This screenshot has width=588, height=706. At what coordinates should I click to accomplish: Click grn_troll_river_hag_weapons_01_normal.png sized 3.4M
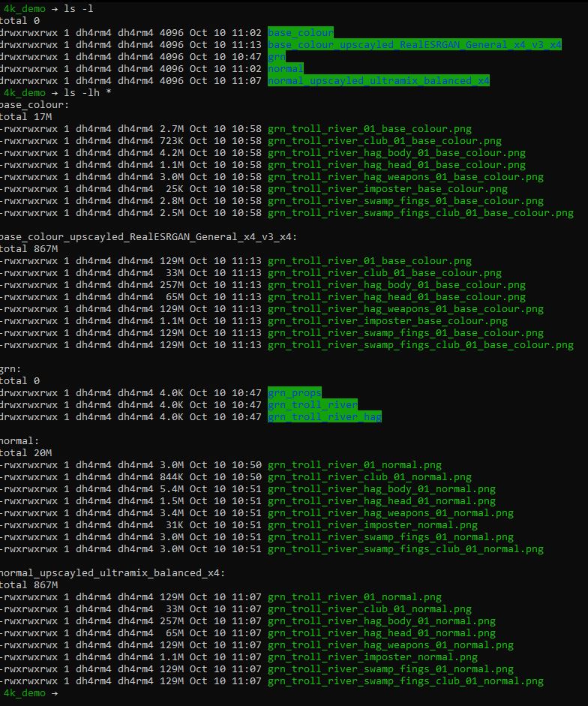[390, 513]
